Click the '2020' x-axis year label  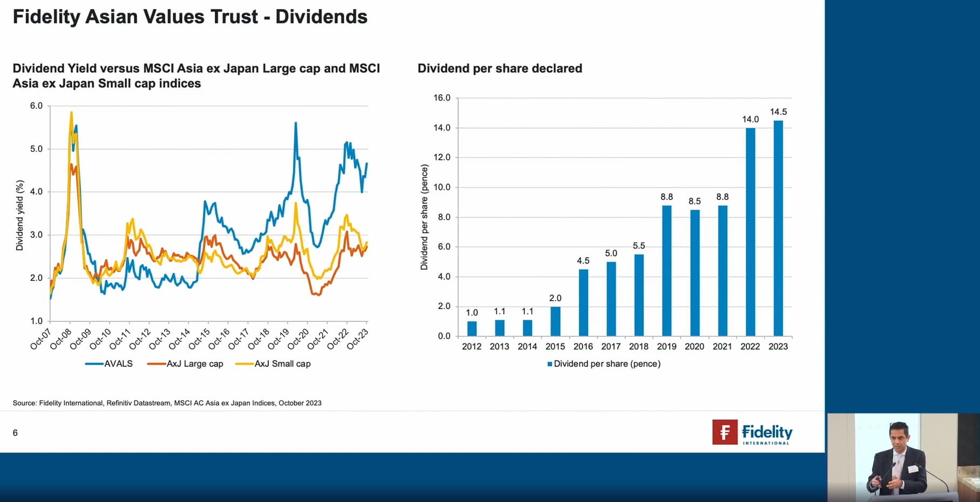695,346
